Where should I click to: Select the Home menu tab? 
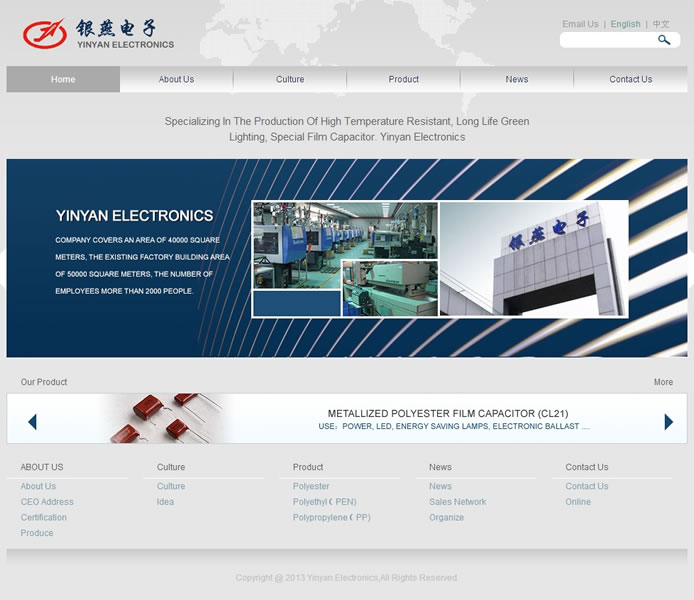coord(63,79)
